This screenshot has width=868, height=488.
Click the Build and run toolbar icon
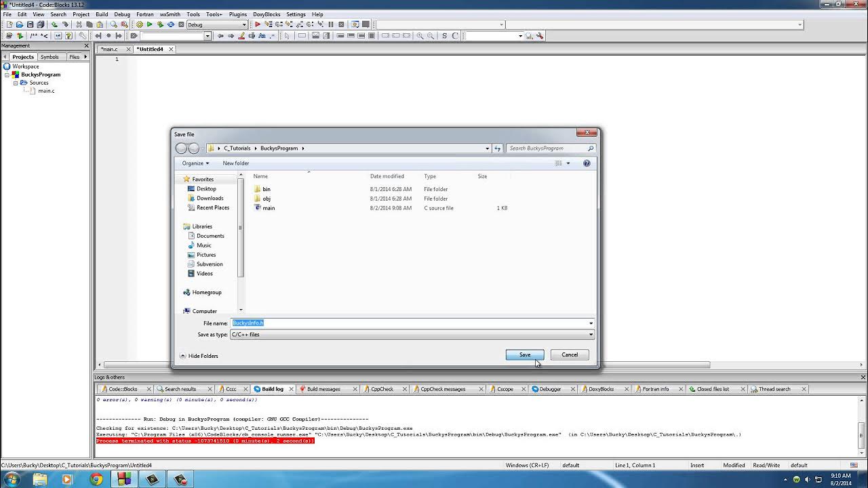click(160, 24)
